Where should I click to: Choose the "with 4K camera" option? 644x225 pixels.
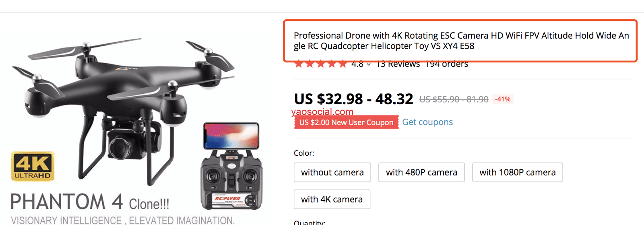pos(332,199)
